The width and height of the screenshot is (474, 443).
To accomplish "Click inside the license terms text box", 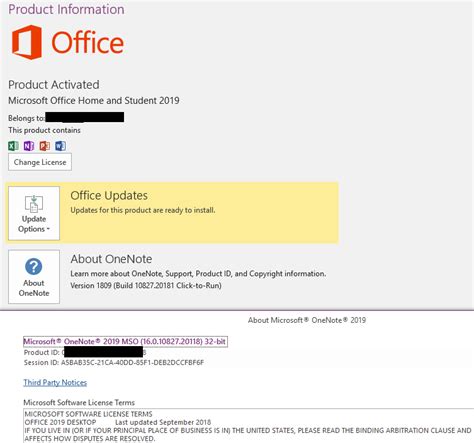I will click(249, 426).
